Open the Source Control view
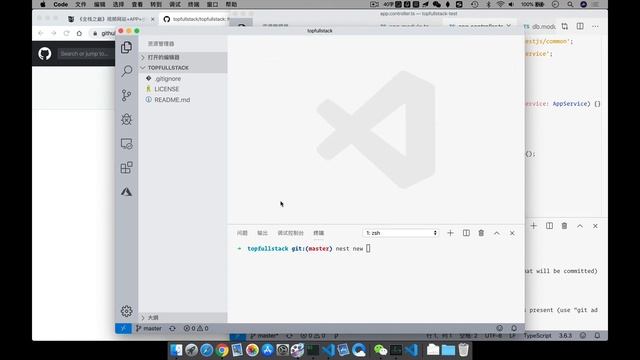 click(x=127, y=96)
